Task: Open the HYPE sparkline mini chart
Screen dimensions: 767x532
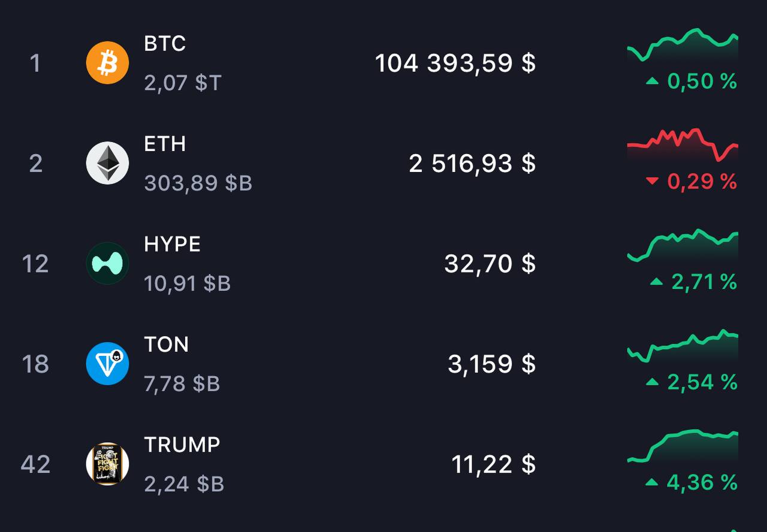Action: 683,246
